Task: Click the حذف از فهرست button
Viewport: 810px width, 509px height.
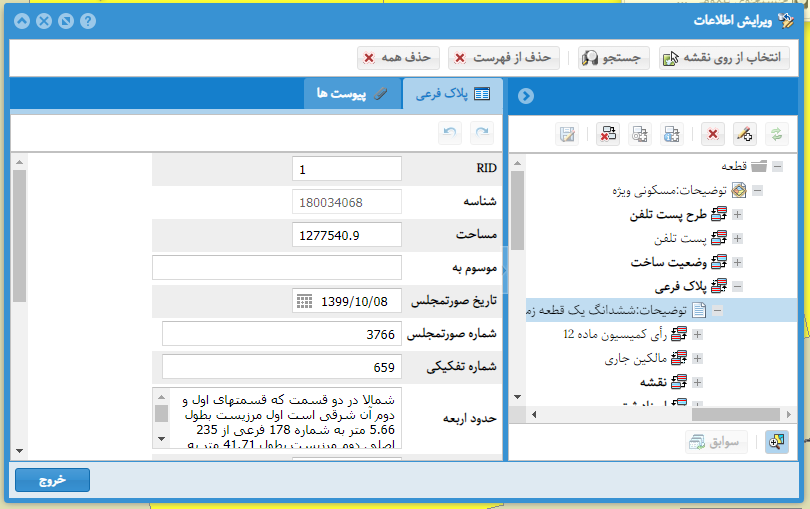Action: pyautogui.click(x=504, y=58)
